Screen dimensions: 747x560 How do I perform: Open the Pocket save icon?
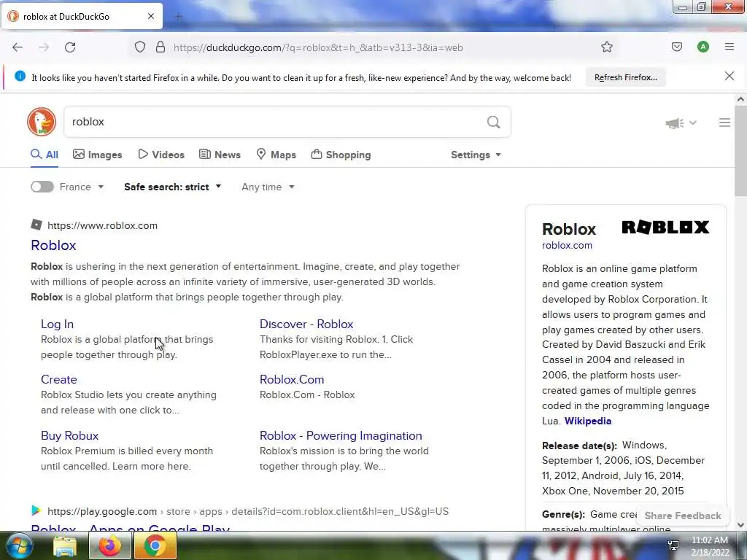[676, 47]
